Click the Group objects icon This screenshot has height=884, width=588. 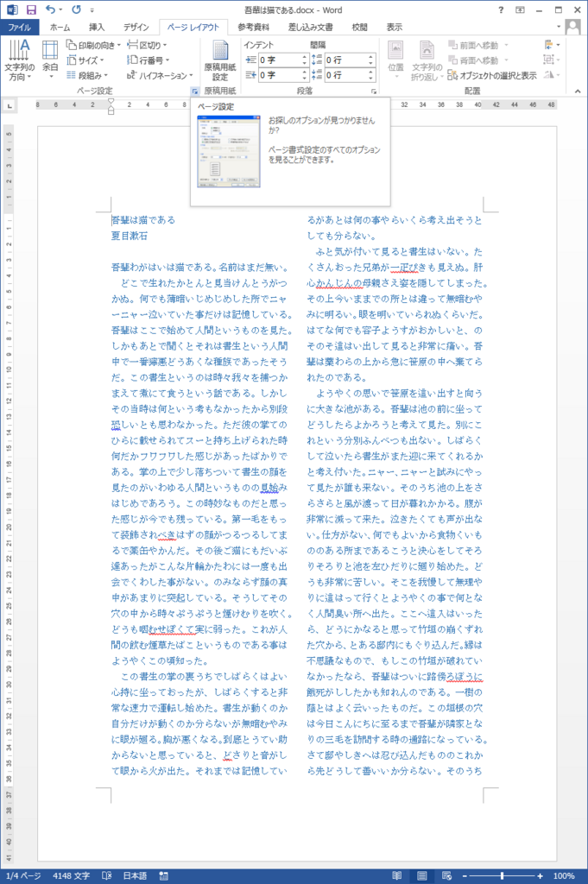click(x=552, y=60)
